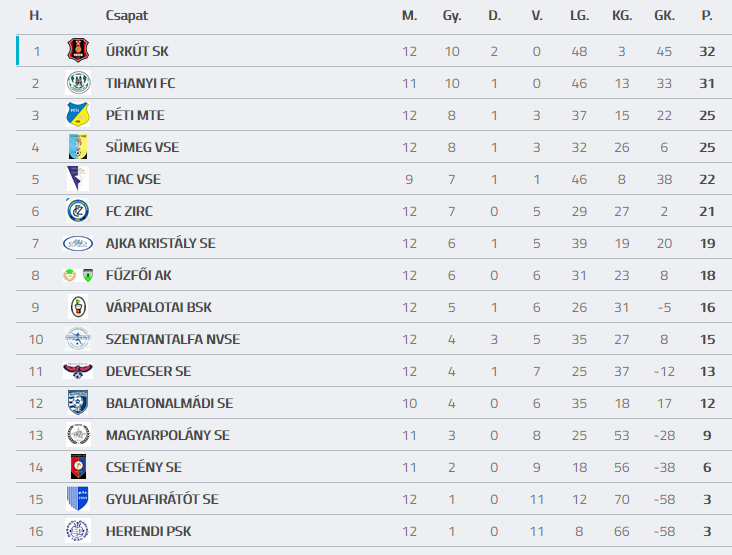The image size is (732, 555).
Task: Click the Ajka Kristály SE oval logo
Action: [78, 243]
